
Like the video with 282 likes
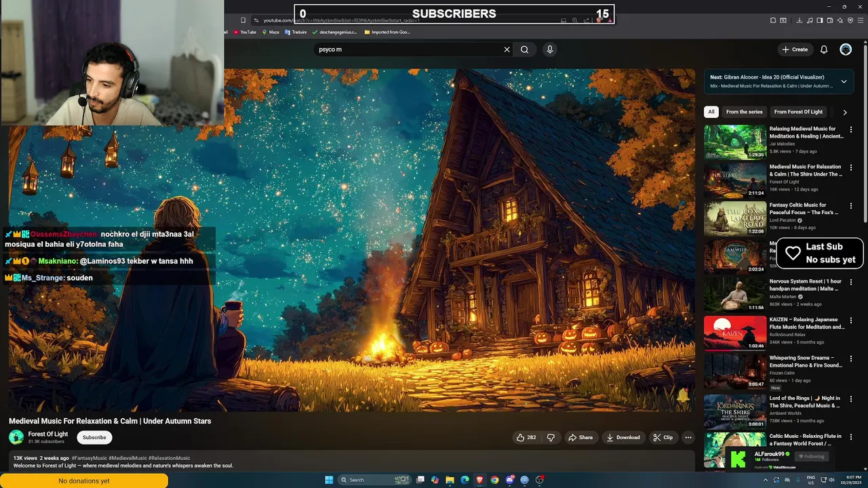[526, 437]
